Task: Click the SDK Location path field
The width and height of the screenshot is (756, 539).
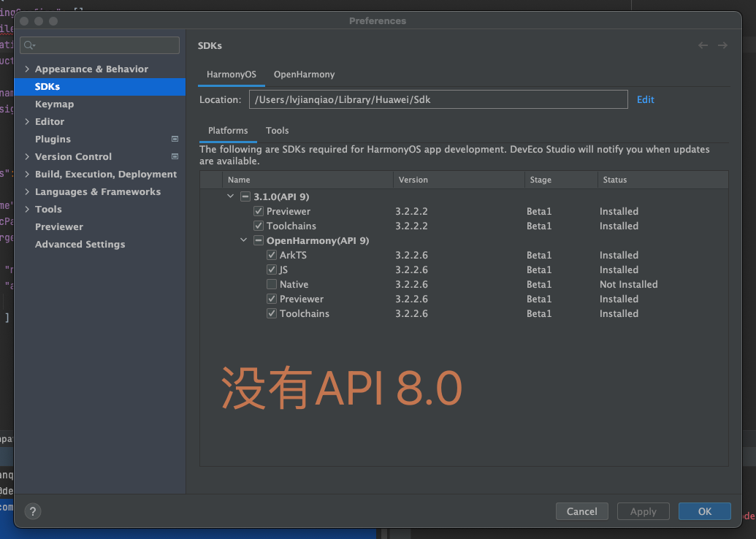Action: coord(438,99)
